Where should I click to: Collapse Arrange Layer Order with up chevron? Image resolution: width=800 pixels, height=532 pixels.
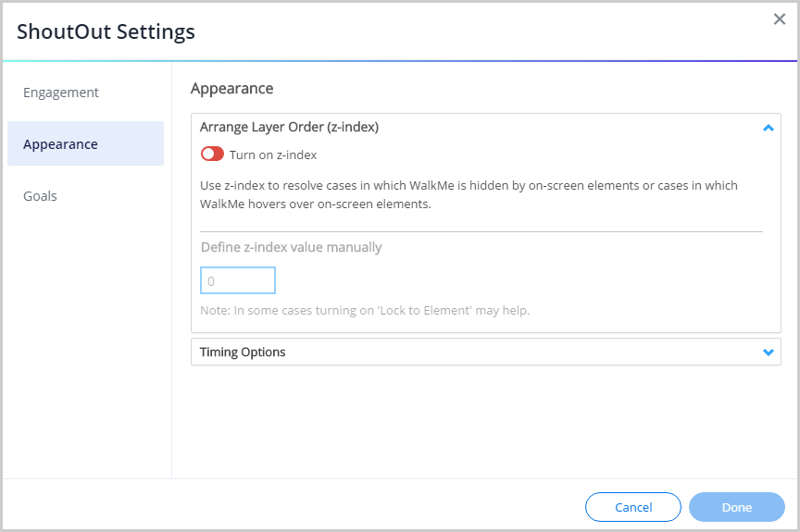pos(768,128)
